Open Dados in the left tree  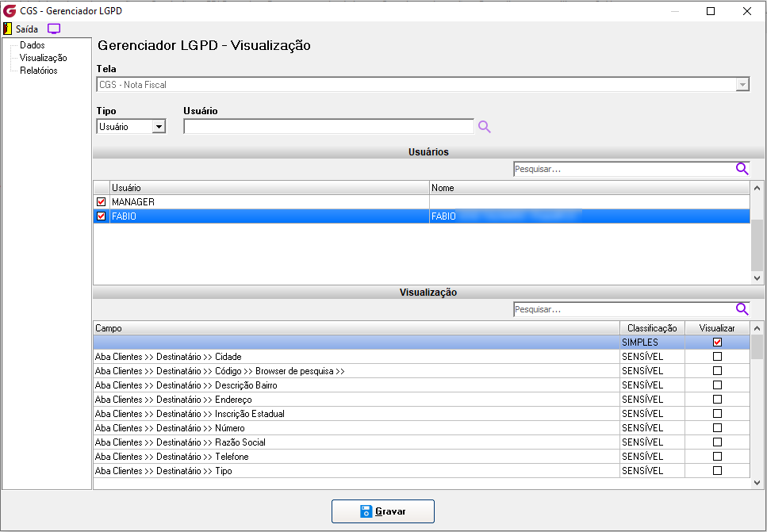[x=33, y=45]
